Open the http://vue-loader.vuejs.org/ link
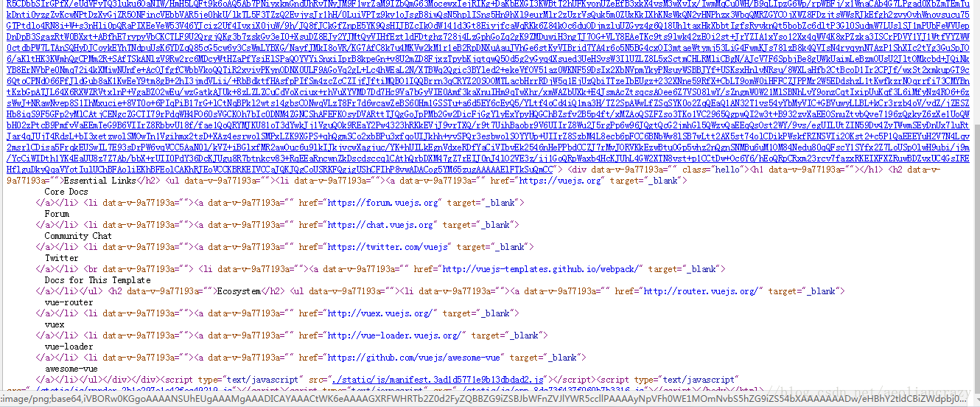This screenshot has width=980, height=407. coord(394,335)
